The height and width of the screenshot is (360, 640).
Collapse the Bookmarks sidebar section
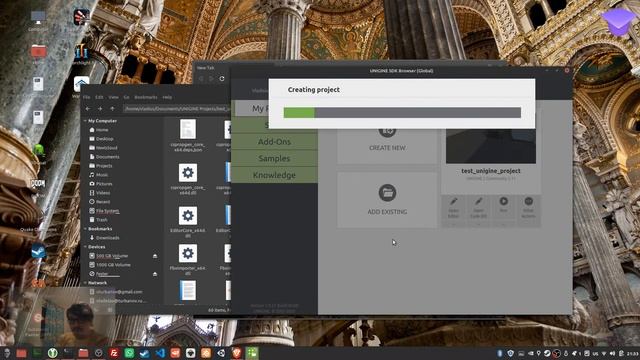point(85,229)
